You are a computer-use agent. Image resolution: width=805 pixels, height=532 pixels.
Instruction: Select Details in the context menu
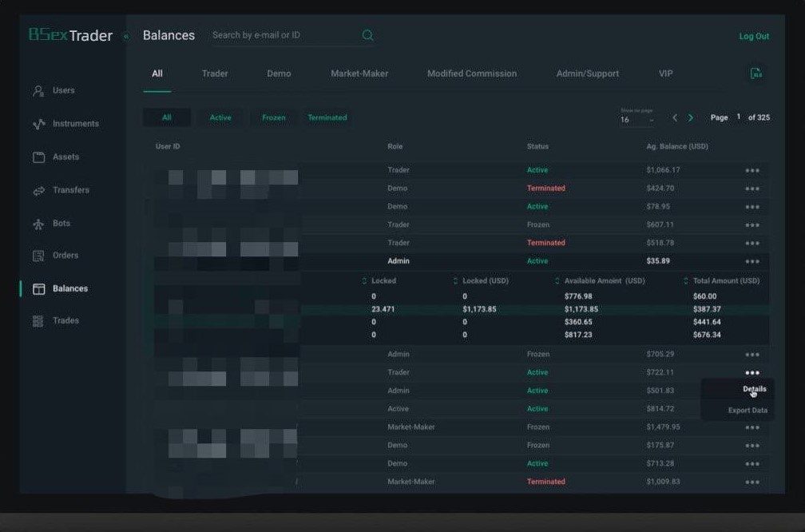pos(754,389)
